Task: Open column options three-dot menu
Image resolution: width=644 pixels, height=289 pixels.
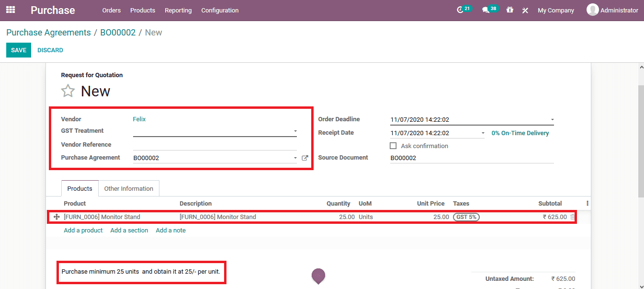Action: click(x=588, y=203)
